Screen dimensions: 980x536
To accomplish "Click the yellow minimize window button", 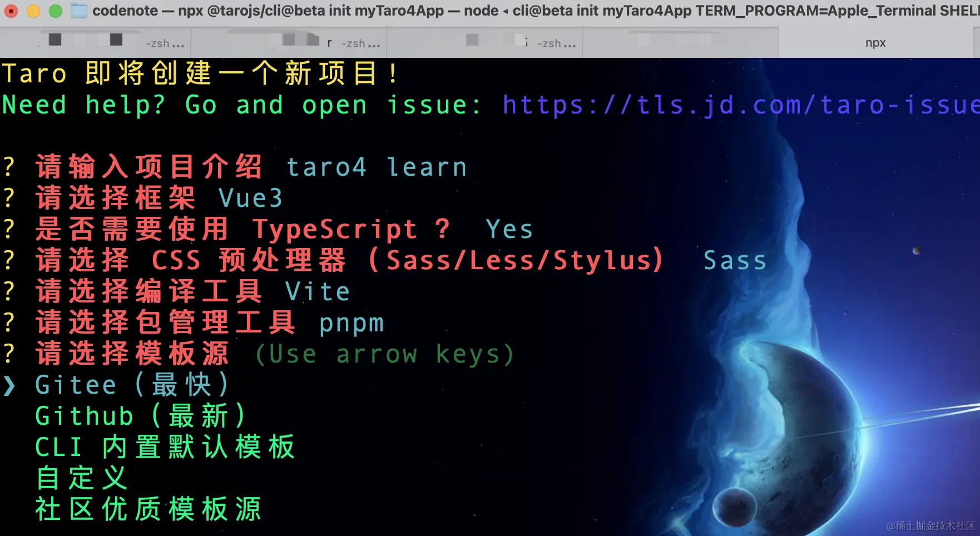I will (x=33, y=11).
